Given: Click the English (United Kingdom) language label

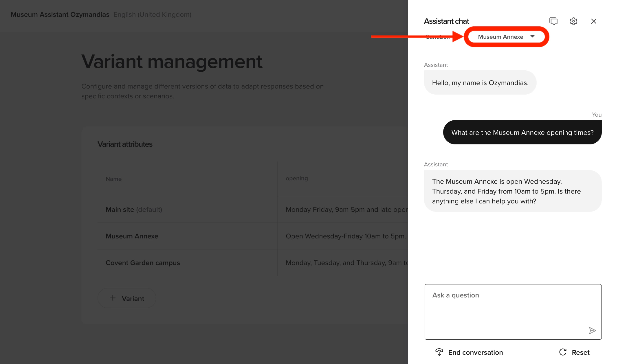Looking at the screenshot, I should [152, 14].
